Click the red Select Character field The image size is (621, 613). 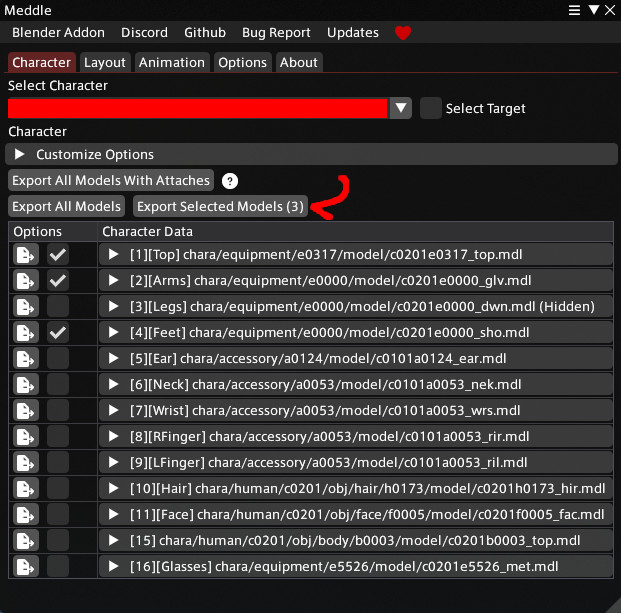coord(197,108)
